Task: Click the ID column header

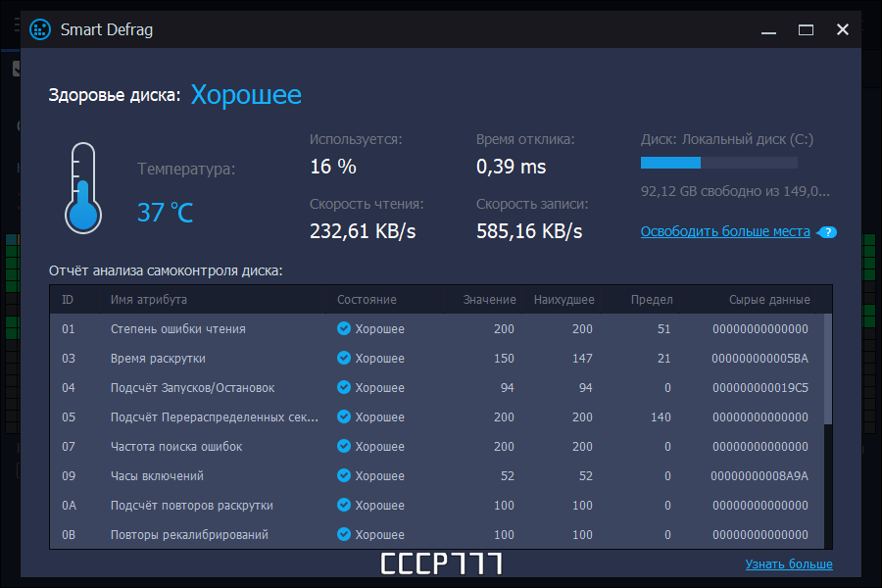Action: pyautogui.click(x=68, y=299)
